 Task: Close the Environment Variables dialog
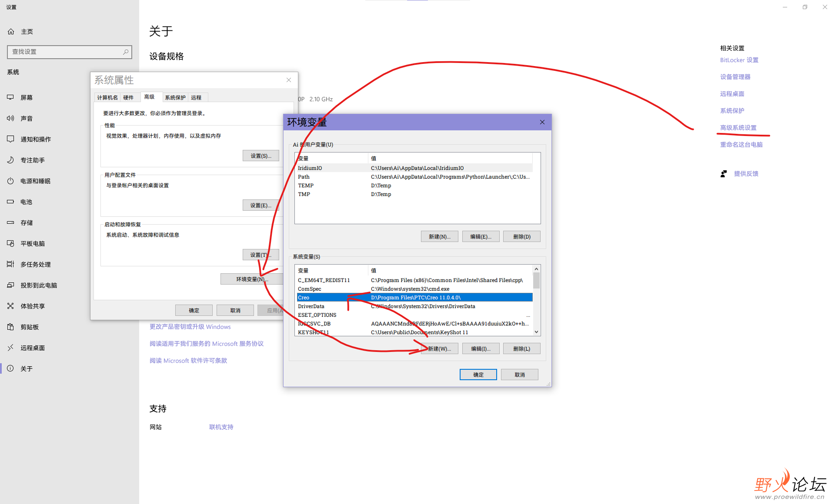point(542,122)
